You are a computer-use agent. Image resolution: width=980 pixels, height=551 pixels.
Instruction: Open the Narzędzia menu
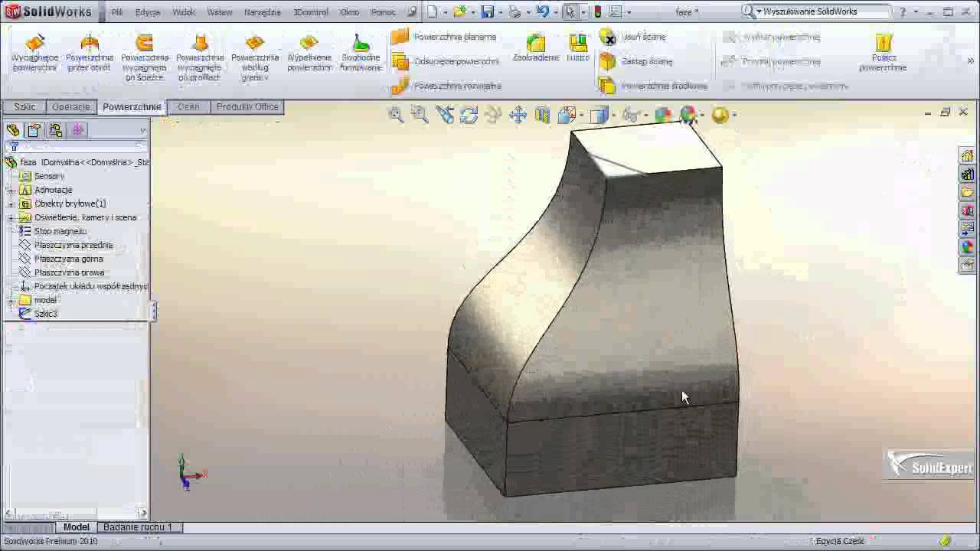pos(263,12)
